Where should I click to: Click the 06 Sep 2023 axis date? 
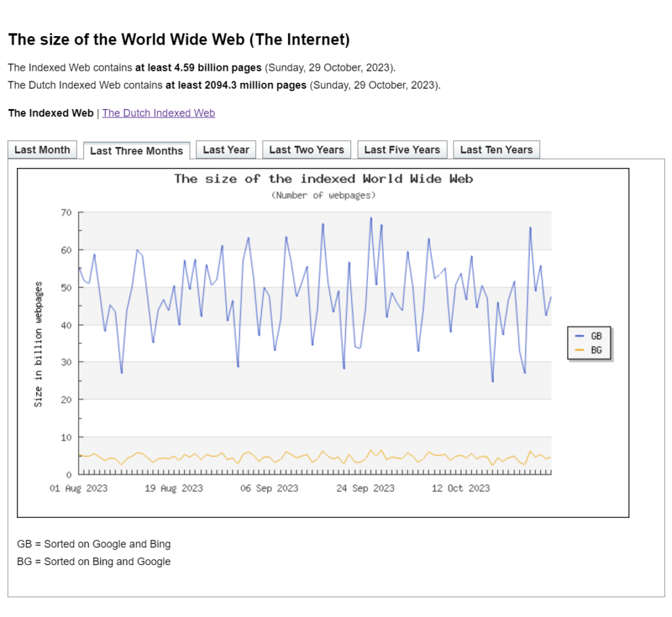click(269, 488)
